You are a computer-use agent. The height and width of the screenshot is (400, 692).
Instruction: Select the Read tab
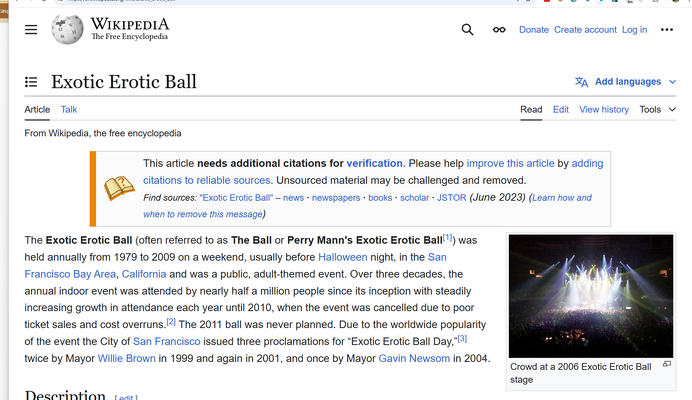click(531, 109)
